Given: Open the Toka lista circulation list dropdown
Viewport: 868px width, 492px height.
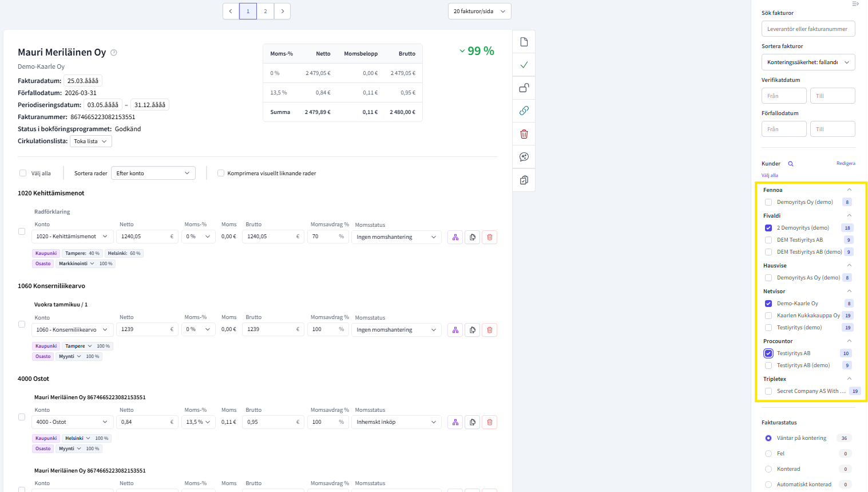Looking at the screenshot, I should [91, 141].
